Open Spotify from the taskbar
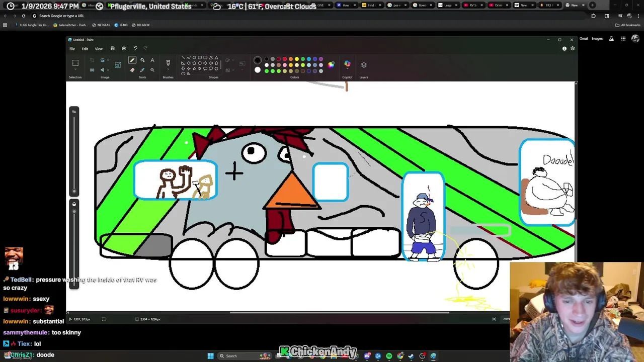This screenshot has height=362, width=644. [389, 356]
